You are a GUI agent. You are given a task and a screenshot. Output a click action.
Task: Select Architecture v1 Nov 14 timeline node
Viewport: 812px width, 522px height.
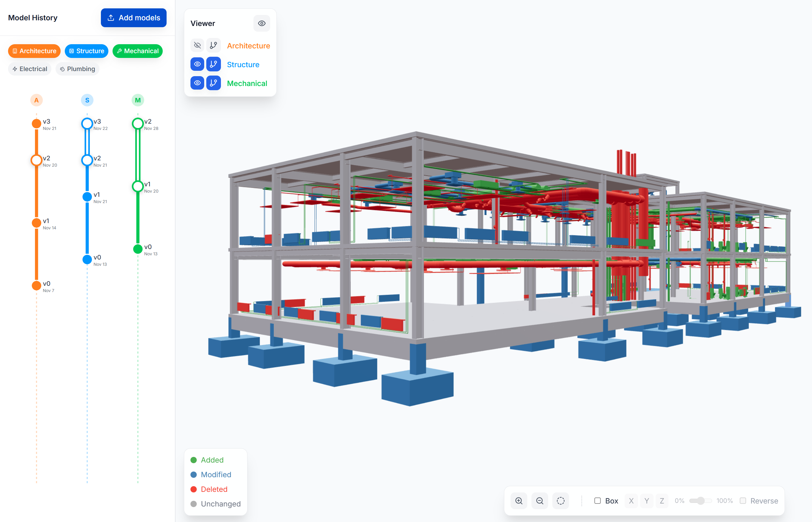coord(37,223)
